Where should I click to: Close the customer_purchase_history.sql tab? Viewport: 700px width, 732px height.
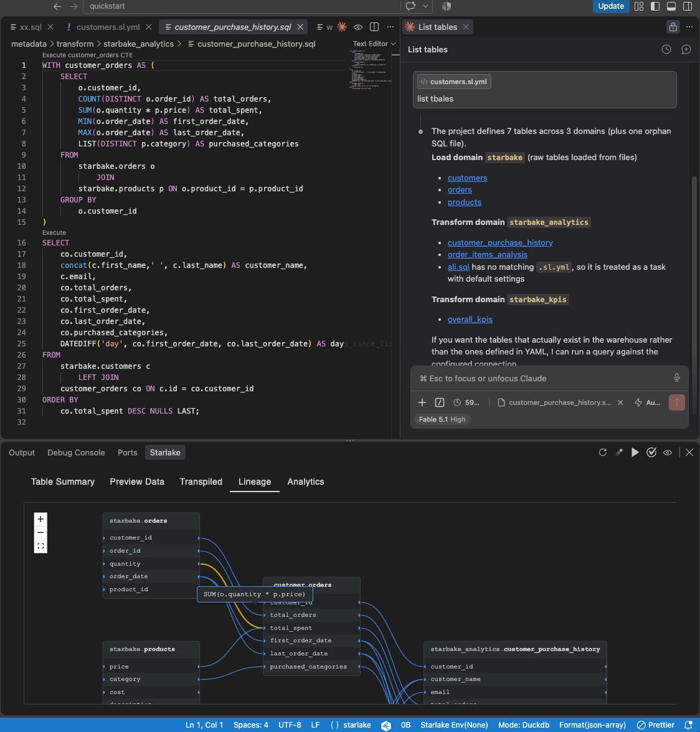301,27
